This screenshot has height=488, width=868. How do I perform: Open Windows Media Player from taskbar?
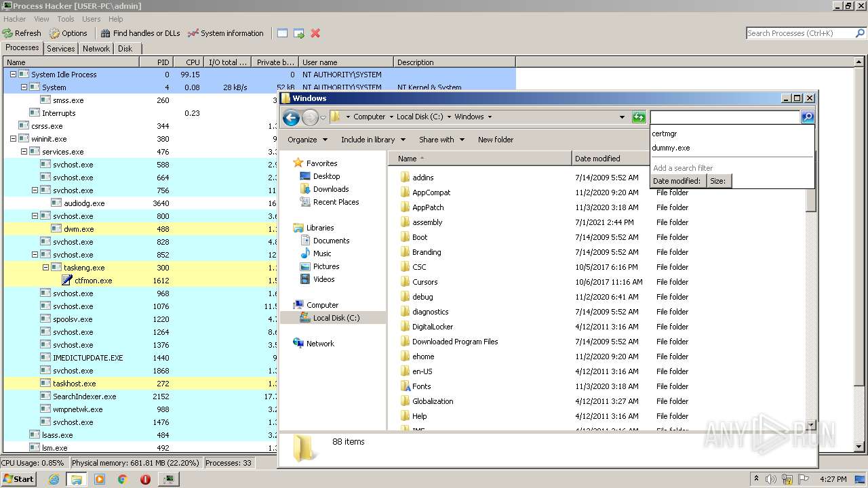[x=100, y=479]
